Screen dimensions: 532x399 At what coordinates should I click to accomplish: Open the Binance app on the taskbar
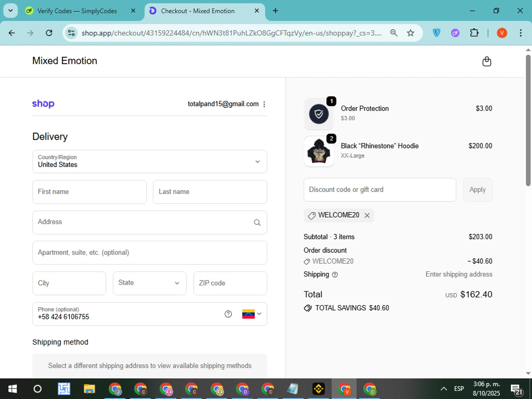pyautogui.click(x=318, y=389)
